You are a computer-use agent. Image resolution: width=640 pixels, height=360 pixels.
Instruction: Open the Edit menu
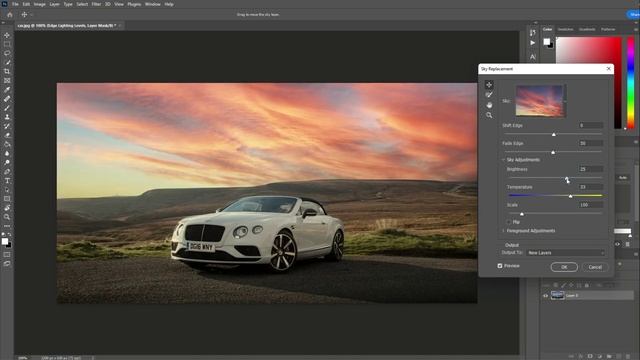[26, 4]
